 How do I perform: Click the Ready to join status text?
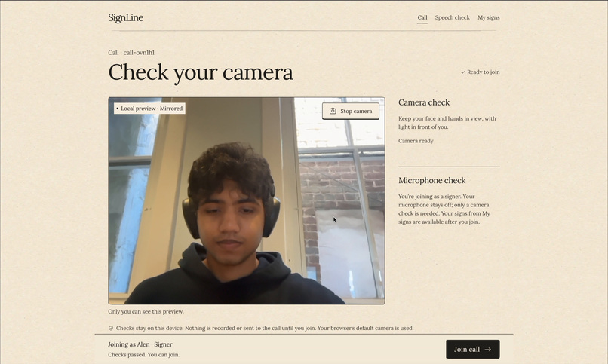[x=483, y=72]
